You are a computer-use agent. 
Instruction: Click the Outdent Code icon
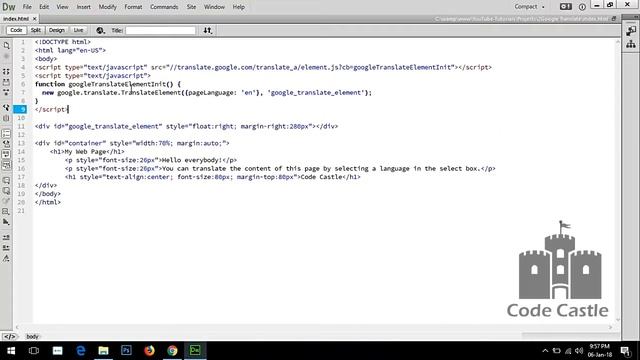click(x=6, y=248)
